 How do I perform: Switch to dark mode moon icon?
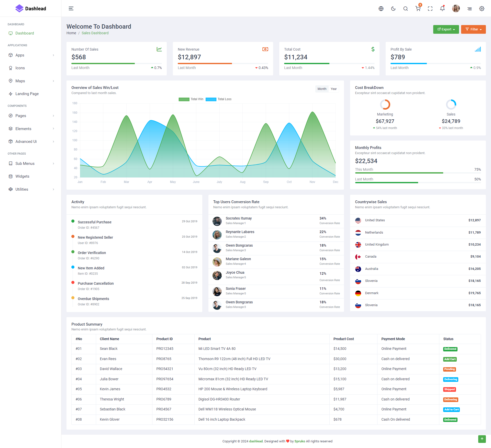pyautogui.click(x=393, y=8)
